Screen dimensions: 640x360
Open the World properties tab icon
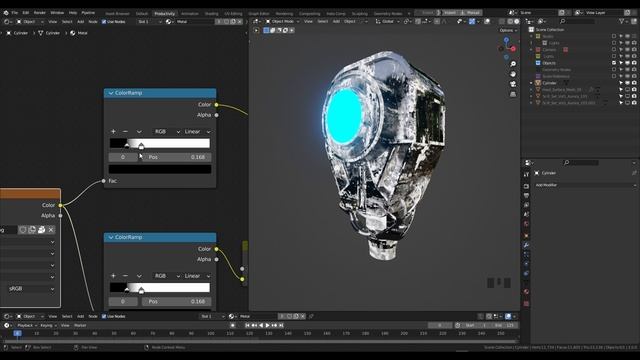pyautogui.click(x=526, y=224)
